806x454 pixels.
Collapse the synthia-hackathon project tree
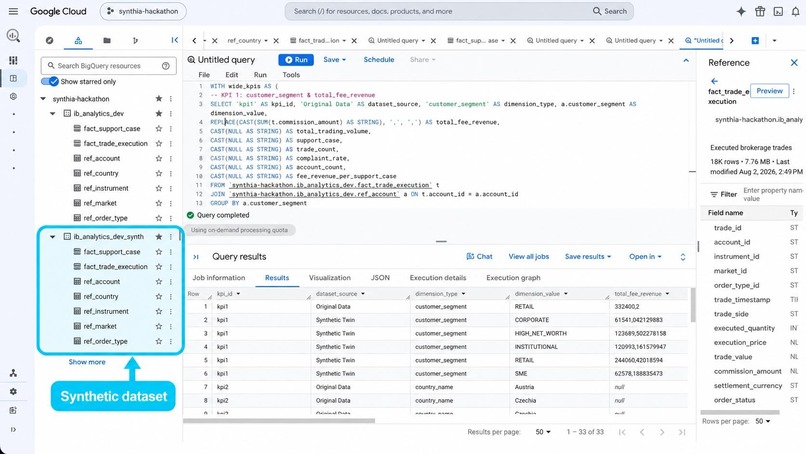43,99
